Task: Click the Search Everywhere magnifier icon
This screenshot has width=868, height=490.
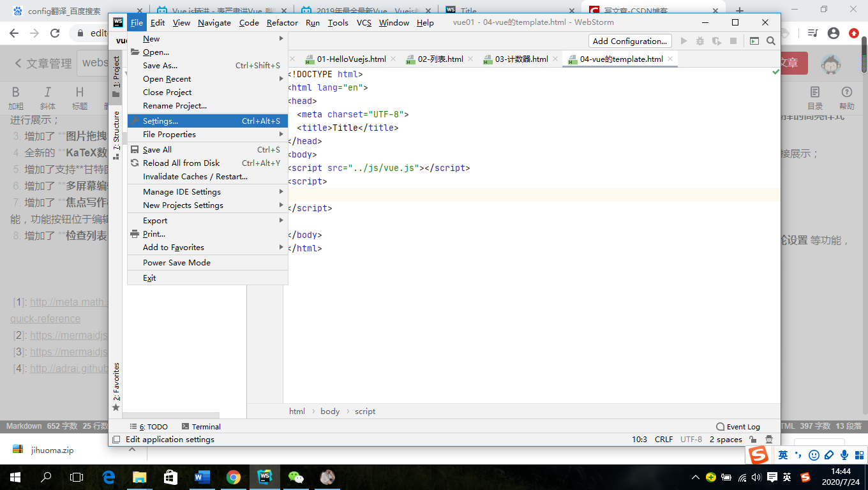Action: click(771, 41)
